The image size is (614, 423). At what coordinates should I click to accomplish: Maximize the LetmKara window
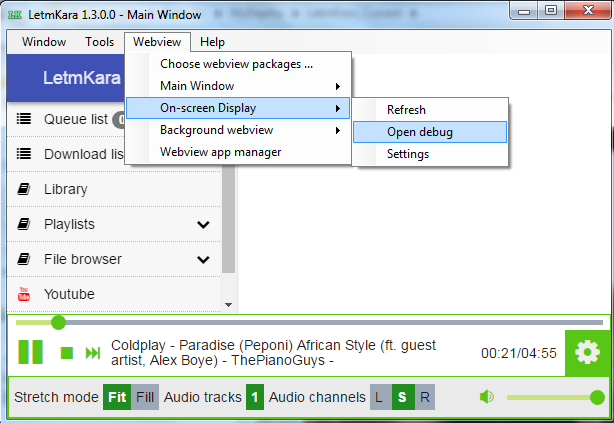click(551, 11)
